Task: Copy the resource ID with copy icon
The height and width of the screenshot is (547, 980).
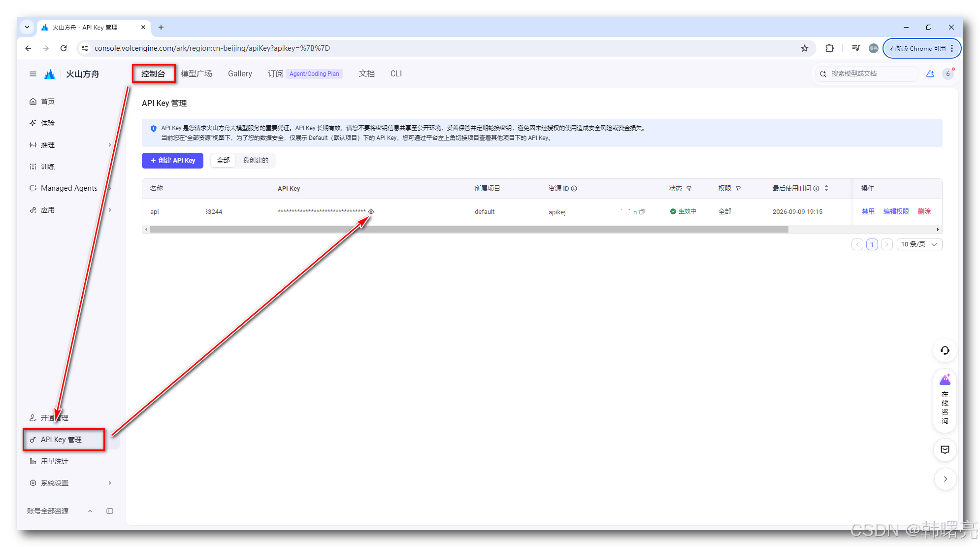Action: [x=642, y=212]
